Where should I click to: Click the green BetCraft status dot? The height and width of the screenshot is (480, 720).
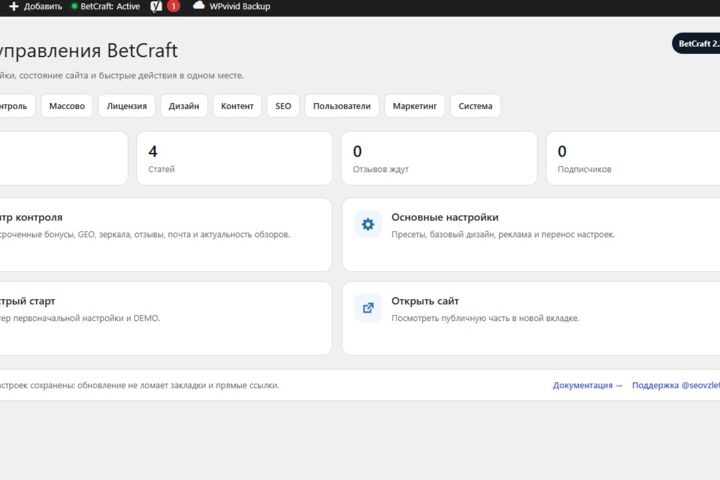click(74, 6)
